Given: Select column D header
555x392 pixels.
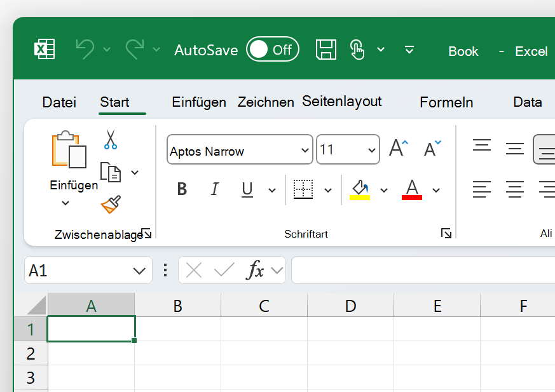Looking at the screenshot, I should coord(351,305).
